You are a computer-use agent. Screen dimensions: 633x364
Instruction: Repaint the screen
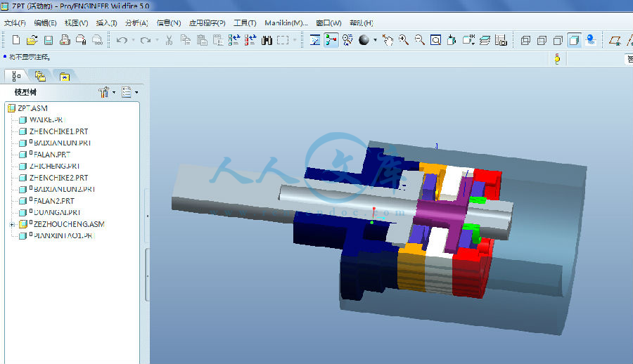coord(315,40)
